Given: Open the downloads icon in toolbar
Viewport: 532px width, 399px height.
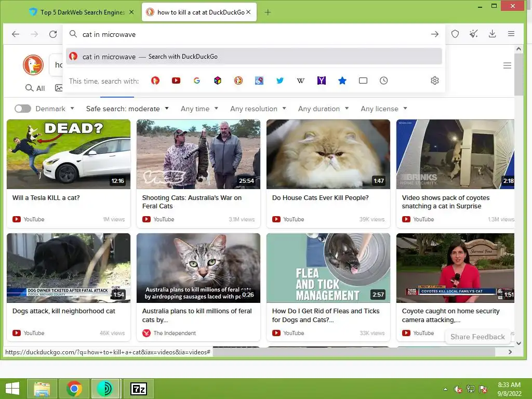Looking at the screenshot, I should coord(493,34).
